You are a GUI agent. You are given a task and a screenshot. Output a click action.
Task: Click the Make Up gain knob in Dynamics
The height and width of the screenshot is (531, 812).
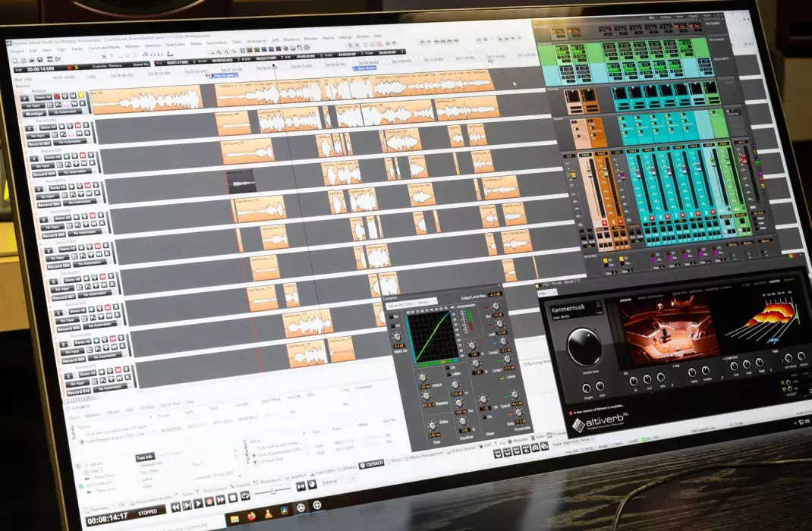[397, 337]
